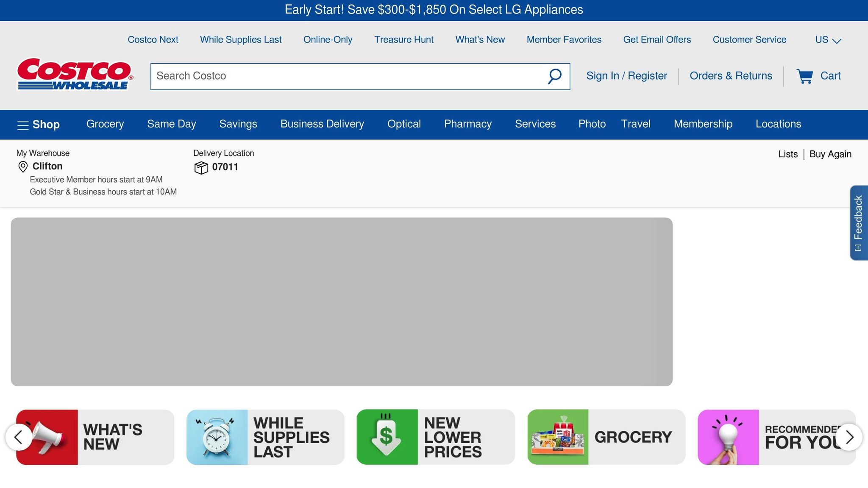The image size is (868, 488).
Task: Open the Travel menu item
Action: click(x=636, y=124)
